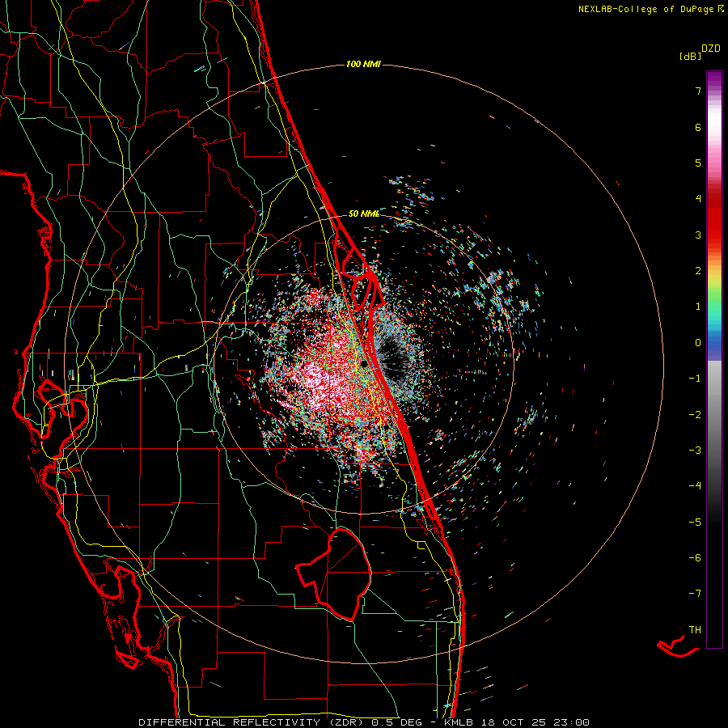Click the 4 value on color scale
Screen dimensions: 728x728
tap(698, 199)
